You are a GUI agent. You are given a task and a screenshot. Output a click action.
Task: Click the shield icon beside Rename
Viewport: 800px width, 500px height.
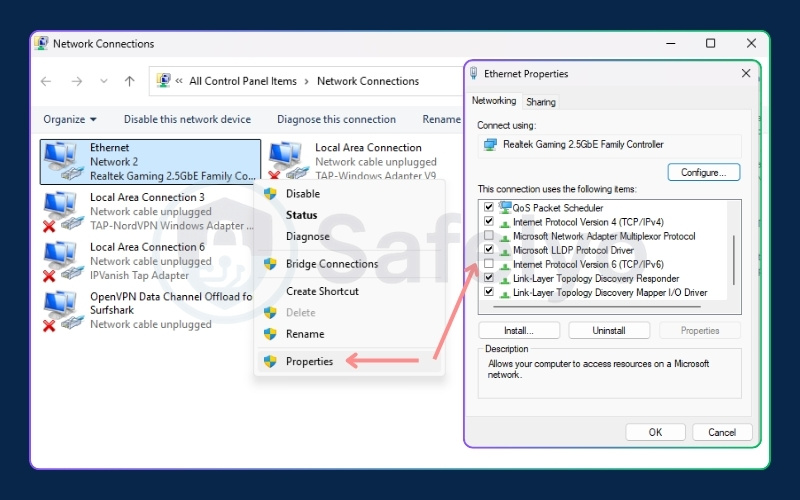[x=270, y=334]
